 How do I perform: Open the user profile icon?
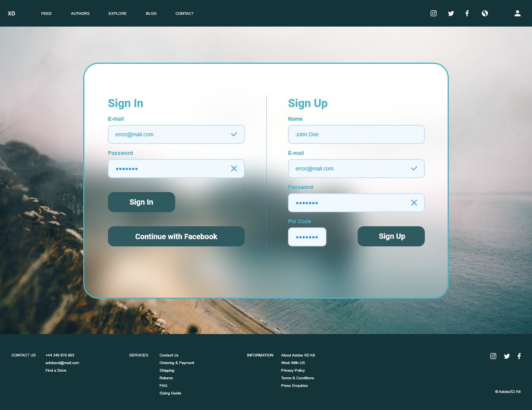tap(518, 13)
